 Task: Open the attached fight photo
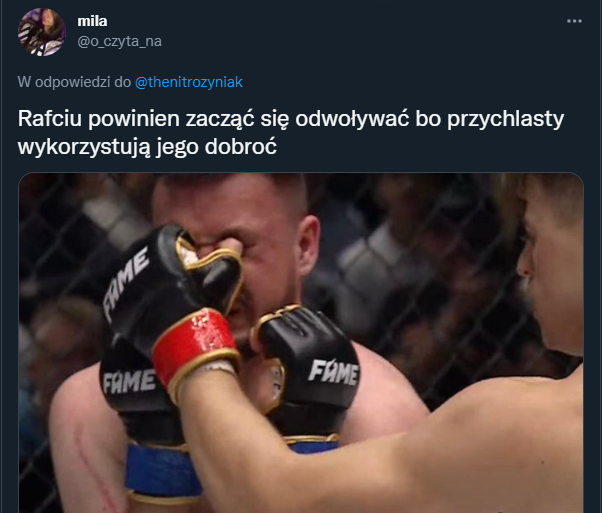coord(301,343)
